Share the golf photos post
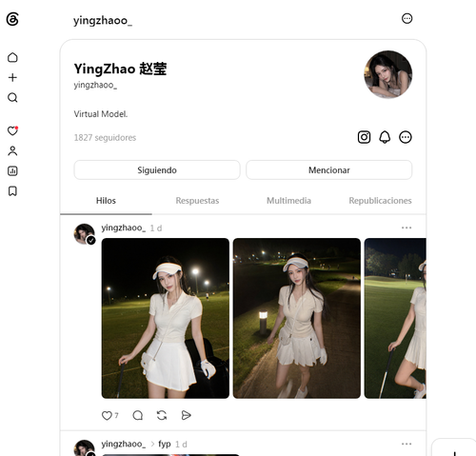Image resolution: width=476 pixels, height=456 pixels. [186, 415]
